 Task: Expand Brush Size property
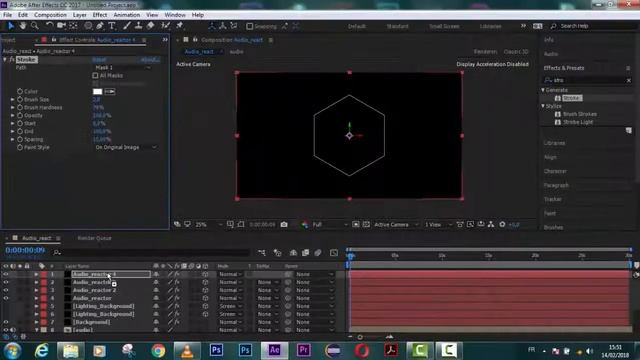[x=13, y=100]
